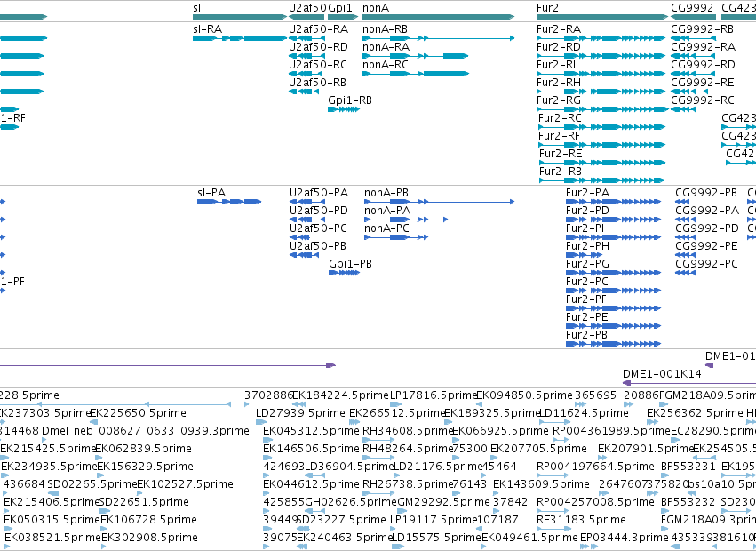Image resolution: width=756 pixels, height=551 pixels.
Task: Click the U2af50-PD protein label
Action: 319,211
